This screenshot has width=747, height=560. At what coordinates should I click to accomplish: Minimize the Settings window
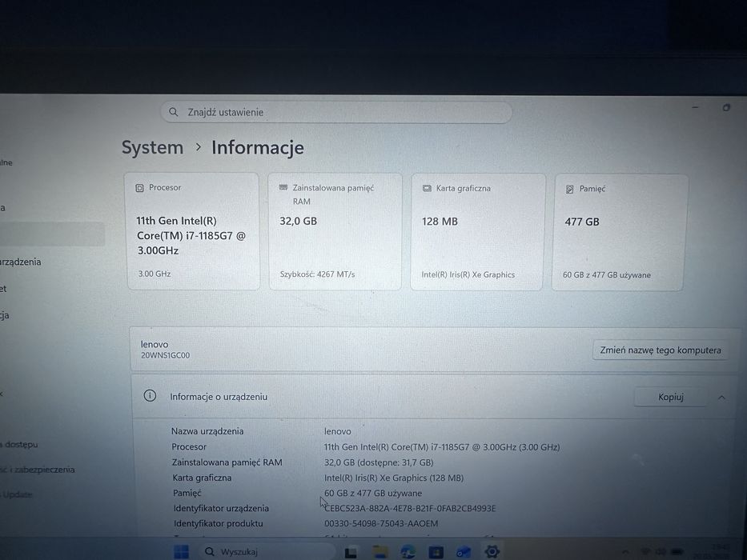(695, 108)
